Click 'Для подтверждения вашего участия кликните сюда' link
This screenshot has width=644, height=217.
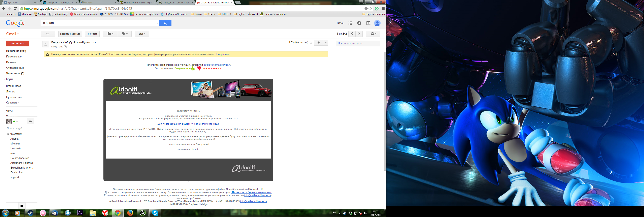pos(188,124)
